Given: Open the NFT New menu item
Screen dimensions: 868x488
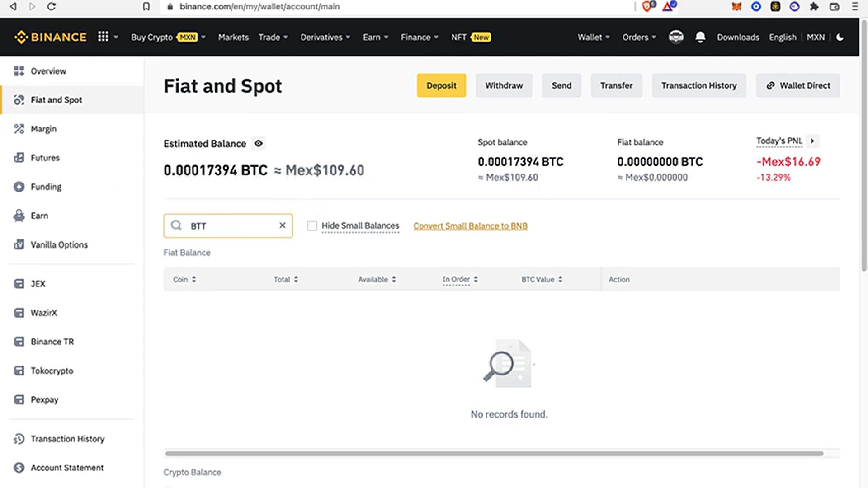Looking at the screenshot, I should [x=470, y=38].
